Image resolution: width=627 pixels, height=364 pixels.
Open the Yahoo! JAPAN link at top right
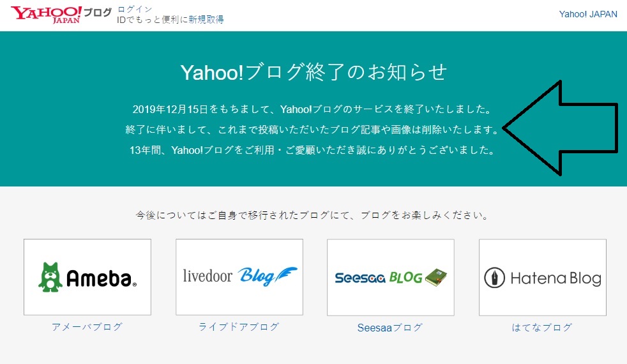click(588, 15)
